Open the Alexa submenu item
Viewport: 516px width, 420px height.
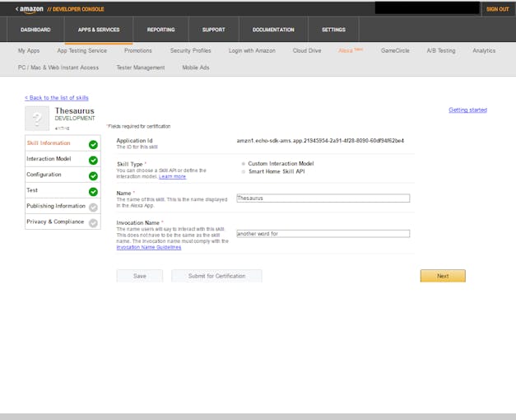point(351,50)
